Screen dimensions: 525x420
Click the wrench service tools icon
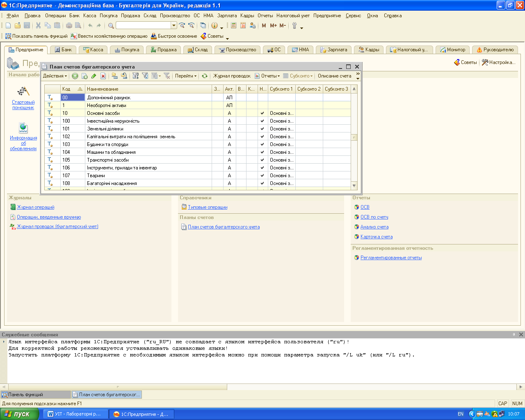point(294,25)
